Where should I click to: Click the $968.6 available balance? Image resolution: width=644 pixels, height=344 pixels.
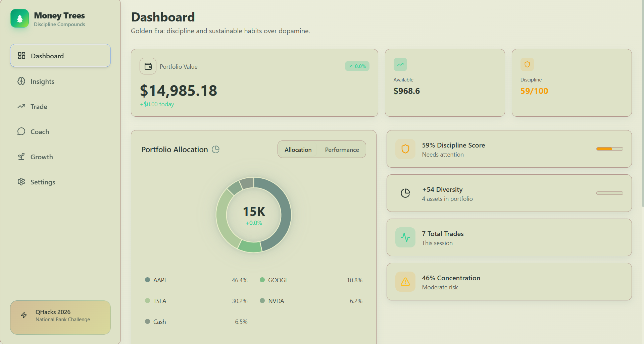pyautogui.click(x=406, y=91)
